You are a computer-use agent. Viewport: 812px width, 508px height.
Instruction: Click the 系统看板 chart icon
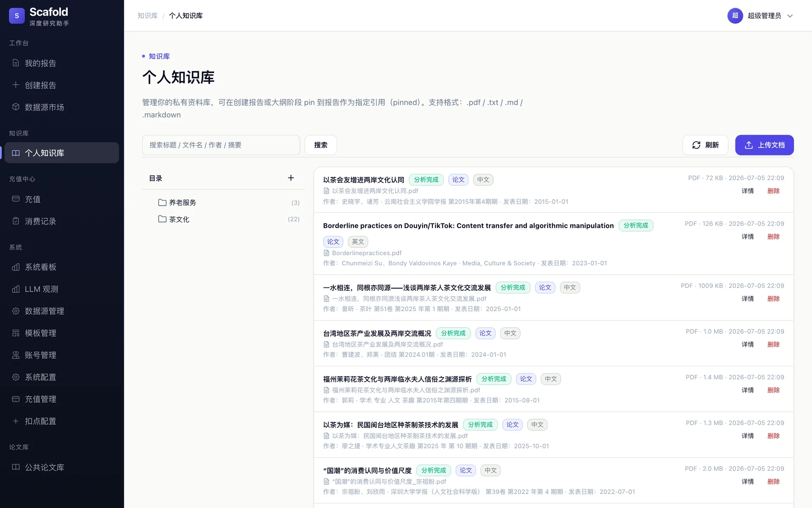tap(16, 267)
